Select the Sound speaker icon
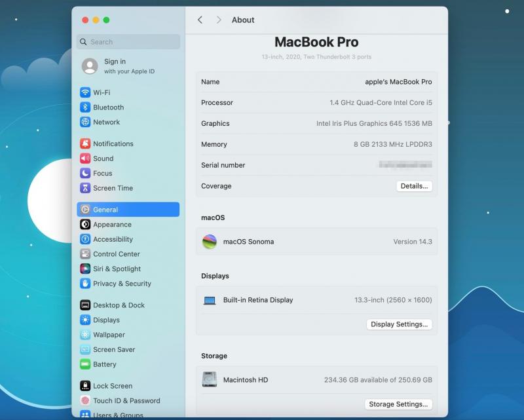 (85, 158)
